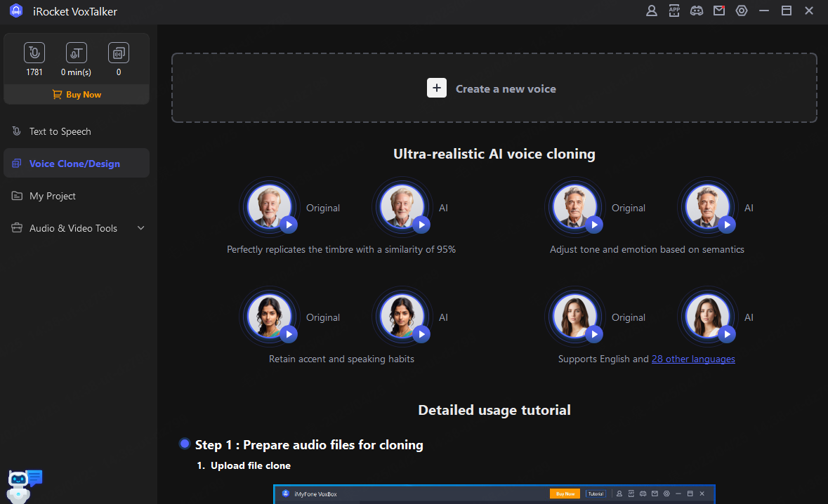Open the account profile icon

[652, 11]
